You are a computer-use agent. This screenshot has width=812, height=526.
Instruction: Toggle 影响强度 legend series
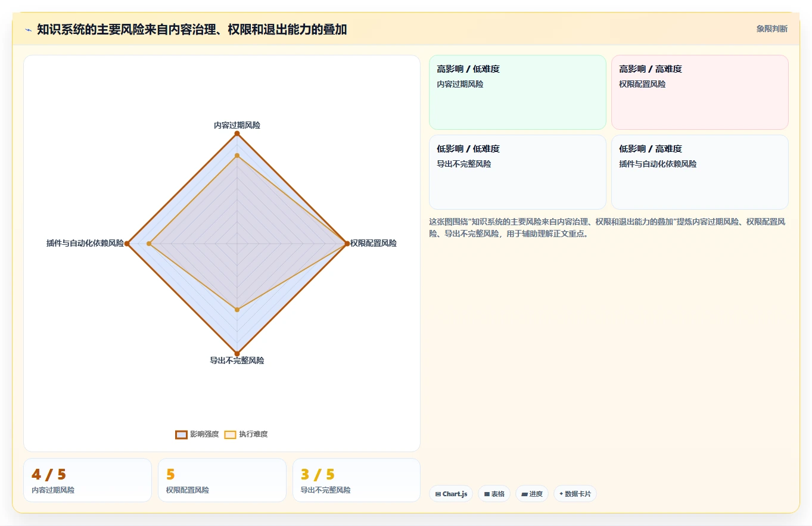coord(197,434)
